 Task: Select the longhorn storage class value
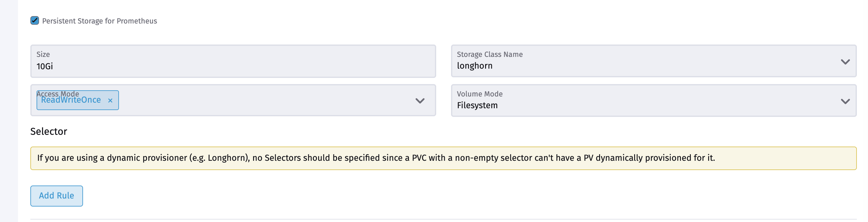475,66
